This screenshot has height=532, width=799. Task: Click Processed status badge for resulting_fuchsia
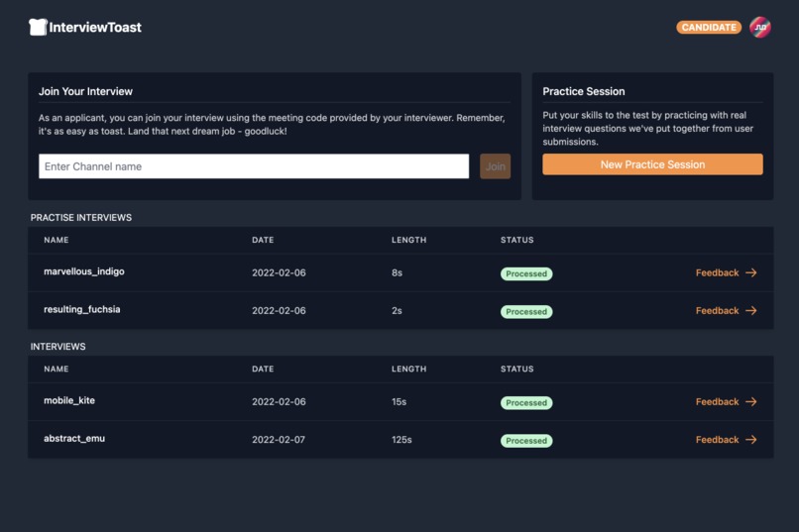pos(526,312)
